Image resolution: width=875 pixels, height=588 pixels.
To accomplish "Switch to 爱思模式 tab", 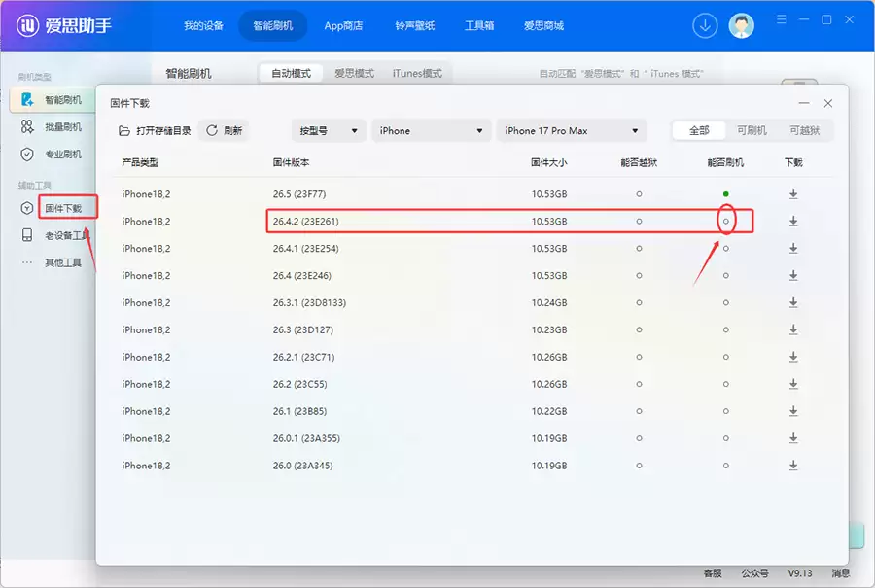I will 354,73.
